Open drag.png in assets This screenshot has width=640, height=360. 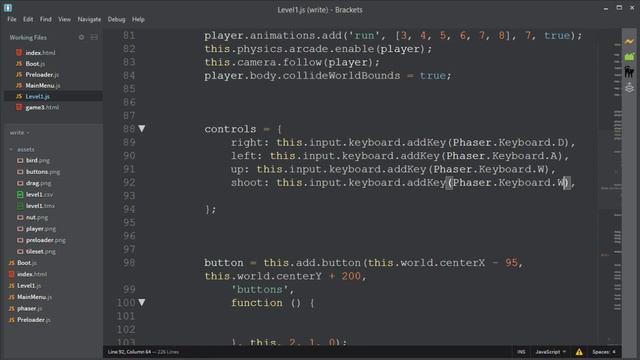coord(38,183)
